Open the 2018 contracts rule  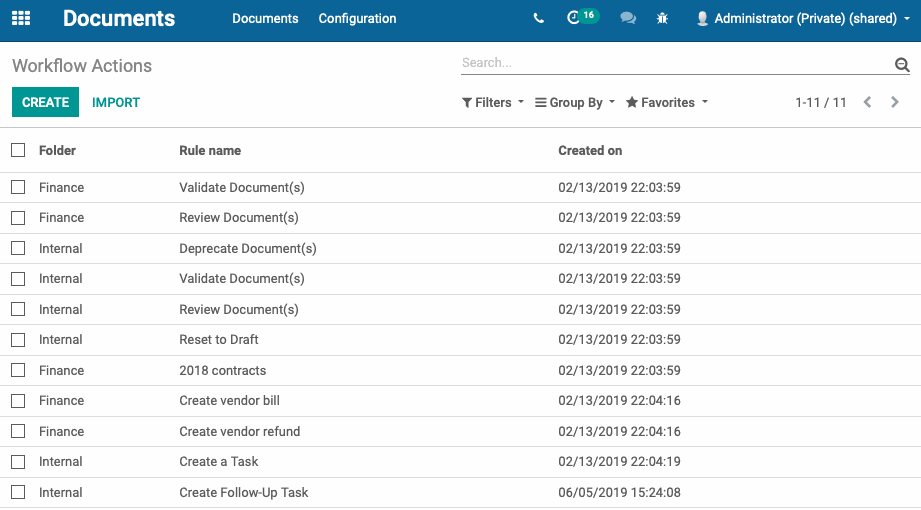[222, 370]
